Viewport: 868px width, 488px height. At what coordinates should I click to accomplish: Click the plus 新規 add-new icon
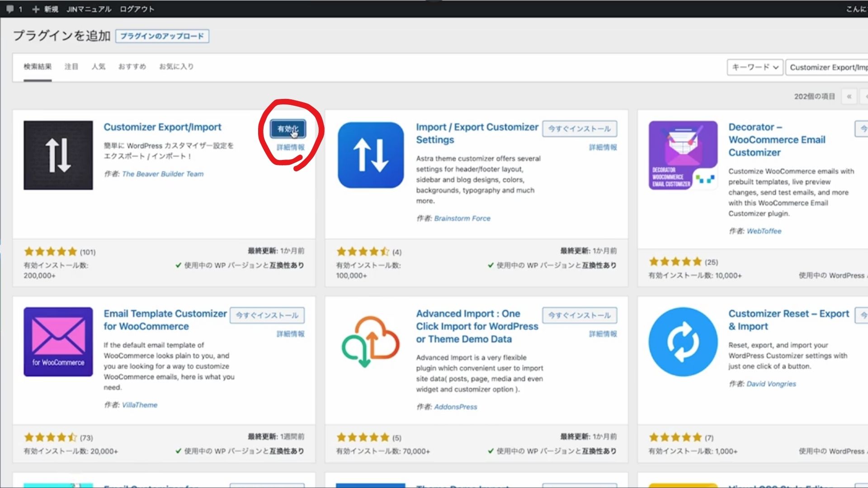(36, 9)
